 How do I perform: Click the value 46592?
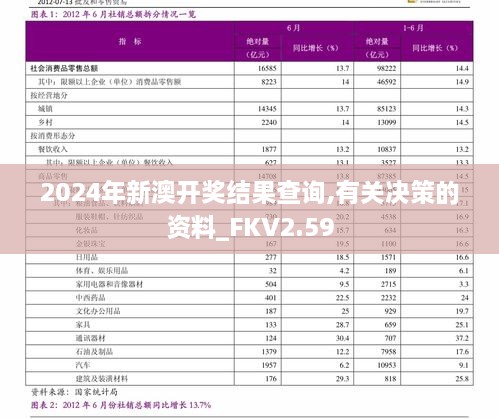386,82
